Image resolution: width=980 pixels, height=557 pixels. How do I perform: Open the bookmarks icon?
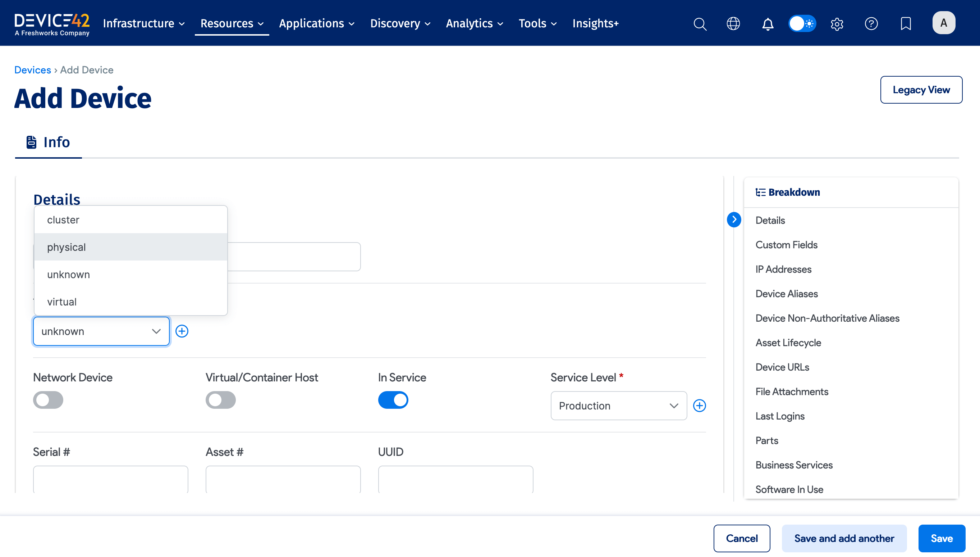tap(906, 24)
